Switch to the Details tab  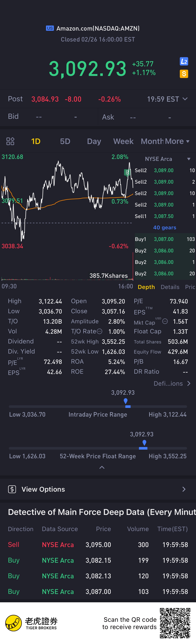(x=170, y=287)
